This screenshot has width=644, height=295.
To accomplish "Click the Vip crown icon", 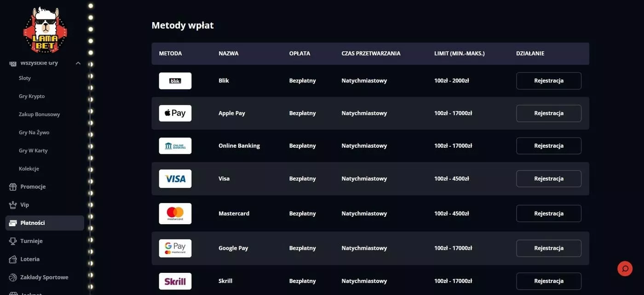I will click(x=13, y=205).
